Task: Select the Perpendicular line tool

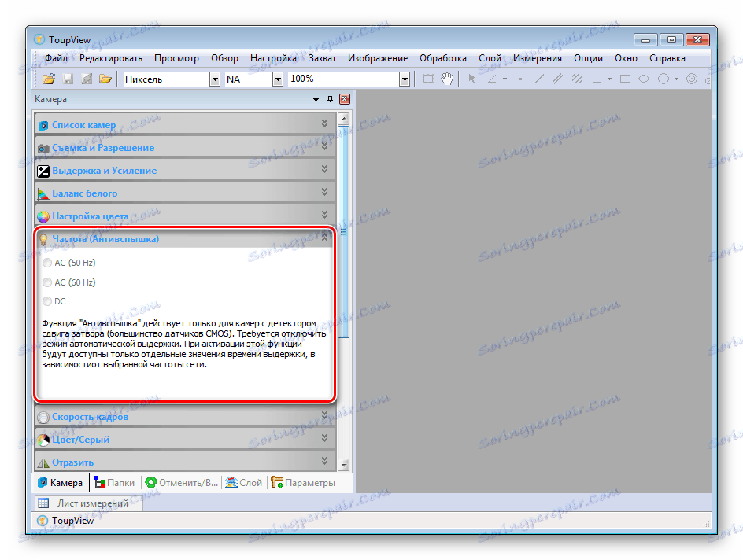Action: pos(597,79)
